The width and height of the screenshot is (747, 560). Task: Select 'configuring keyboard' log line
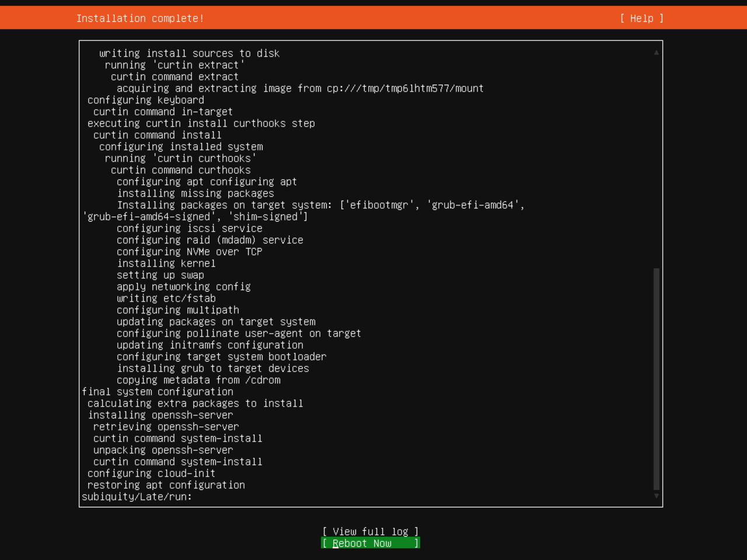(146, 100)
